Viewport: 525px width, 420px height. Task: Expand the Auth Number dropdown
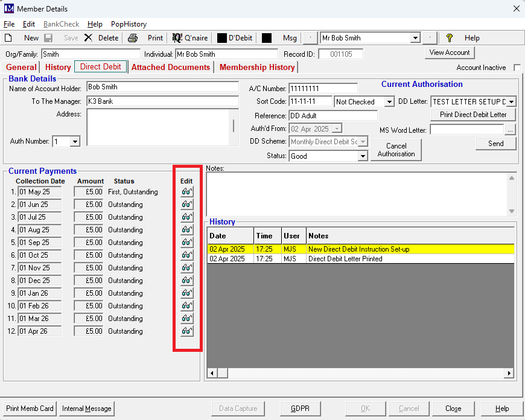point(75,142)
